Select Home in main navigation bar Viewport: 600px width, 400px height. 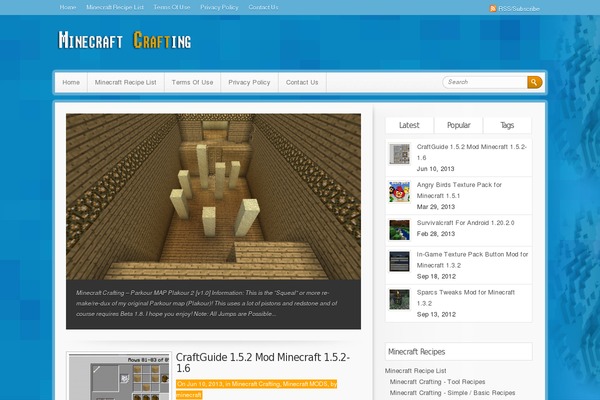pos(71,82)
